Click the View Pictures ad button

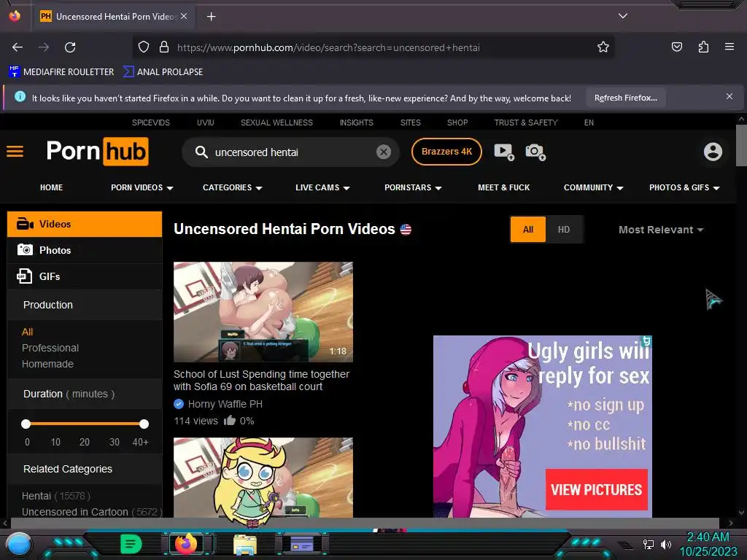pyautogui.click(x=597, y=489)
